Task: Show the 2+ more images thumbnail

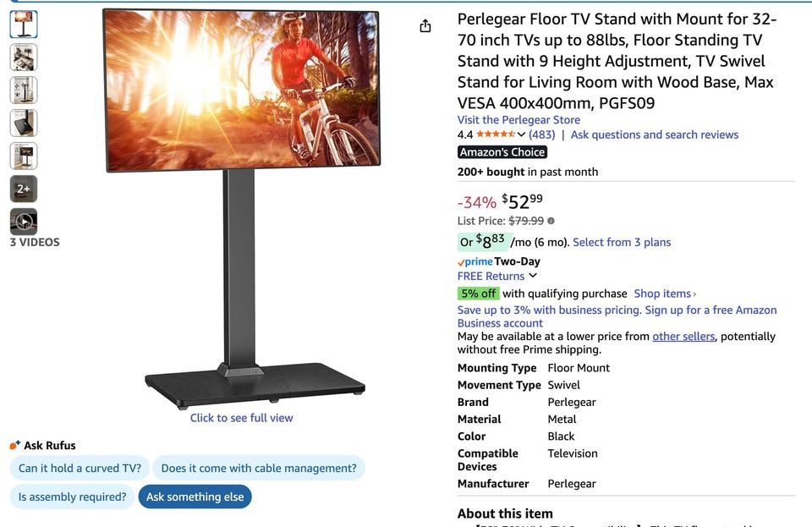Action: click(x=24, y=189)
